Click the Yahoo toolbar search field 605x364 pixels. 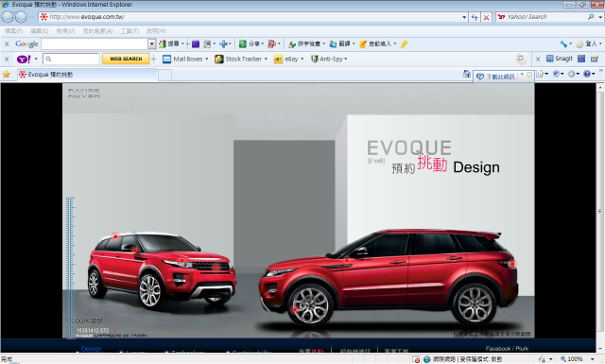[x=71, y=59]
